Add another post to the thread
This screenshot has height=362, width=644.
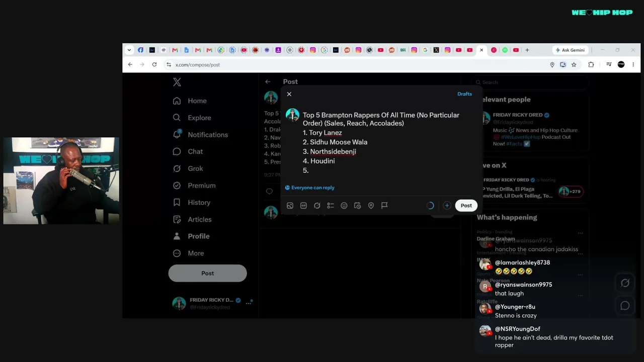447,206
